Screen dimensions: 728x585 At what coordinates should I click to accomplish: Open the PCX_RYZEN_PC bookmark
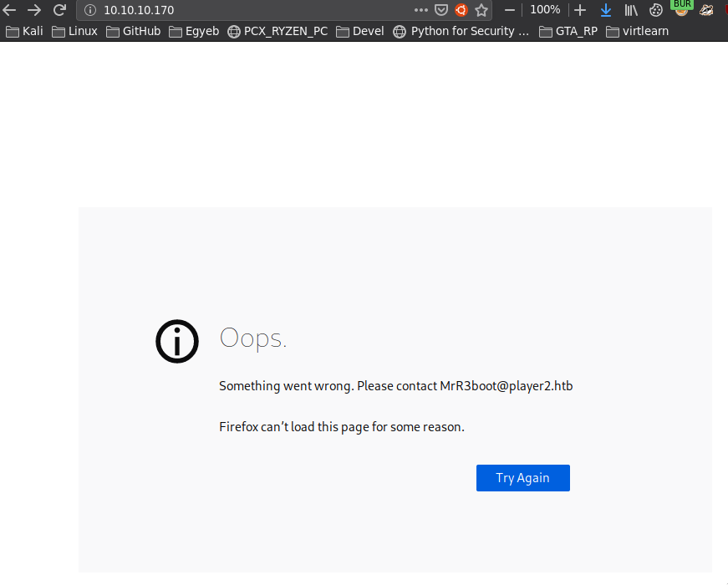tap(277, 32)
